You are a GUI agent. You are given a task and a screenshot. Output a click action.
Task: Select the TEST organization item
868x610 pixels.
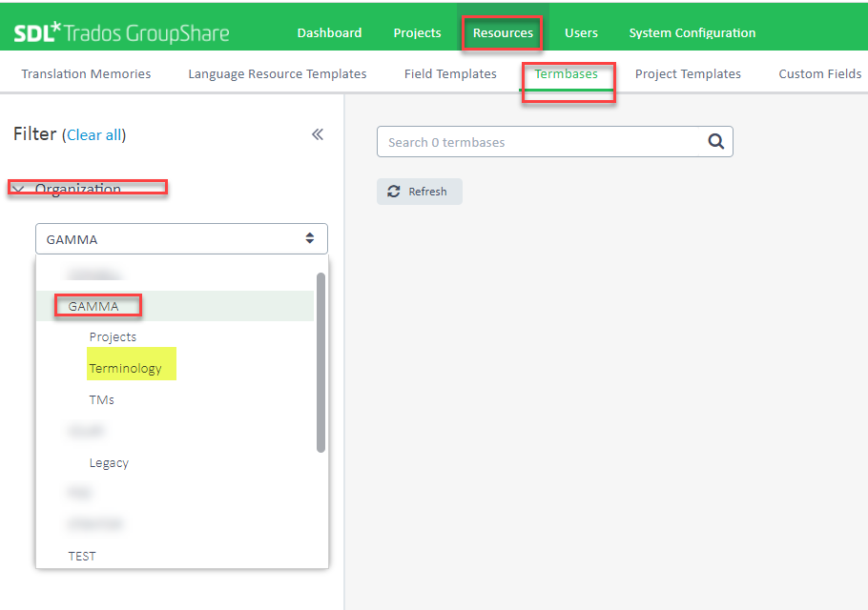tap(82, 557)
